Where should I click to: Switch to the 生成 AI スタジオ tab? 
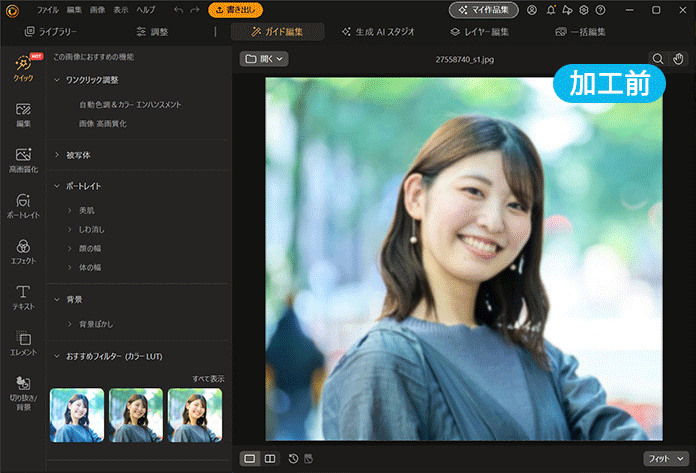click(378, 32)
